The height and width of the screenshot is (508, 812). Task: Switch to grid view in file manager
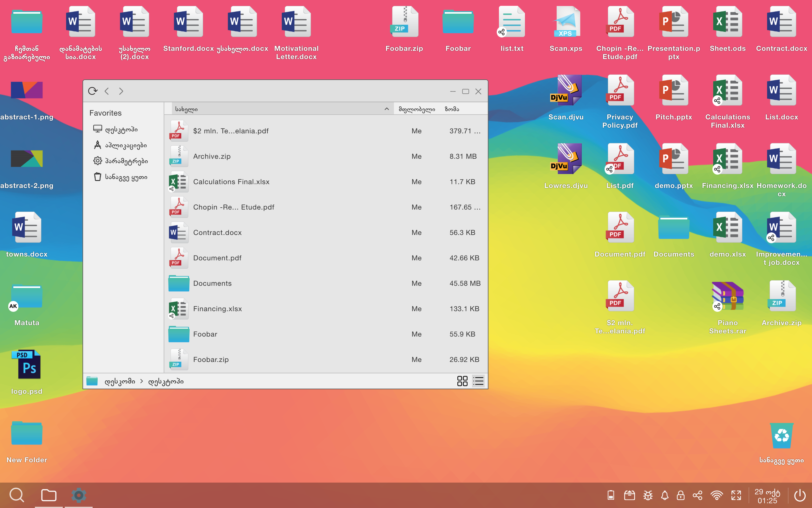(462, 381)
